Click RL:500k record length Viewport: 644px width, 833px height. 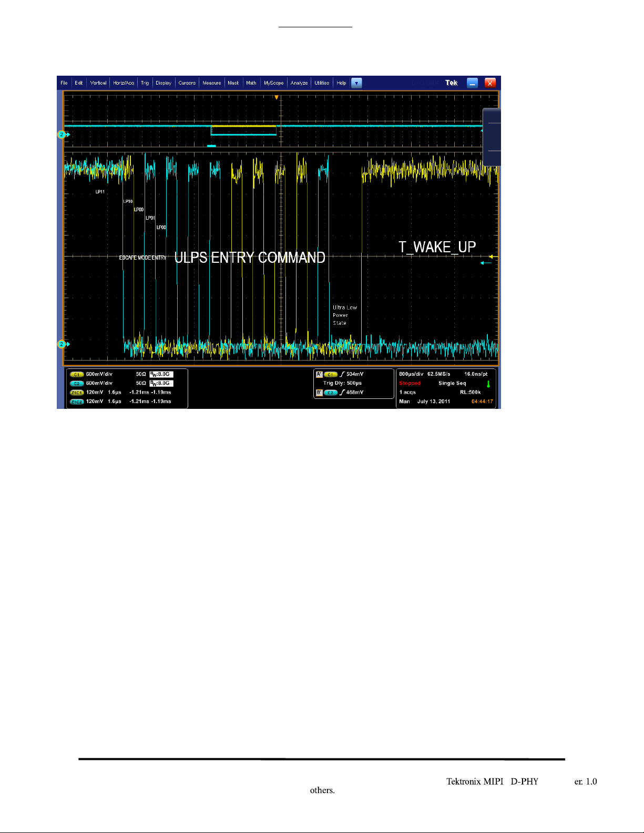pyautogui.click(x=470, y=392)
